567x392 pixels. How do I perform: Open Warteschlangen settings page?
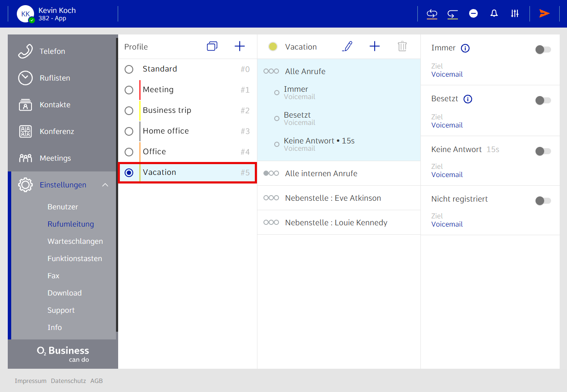[x=75, y=241]
